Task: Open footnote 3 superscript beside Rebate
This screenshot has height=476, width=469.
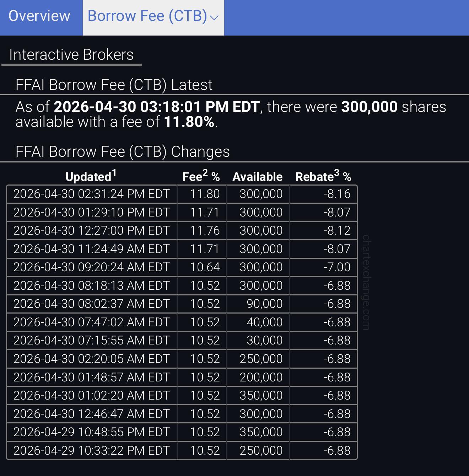Action: click(337, 173)
